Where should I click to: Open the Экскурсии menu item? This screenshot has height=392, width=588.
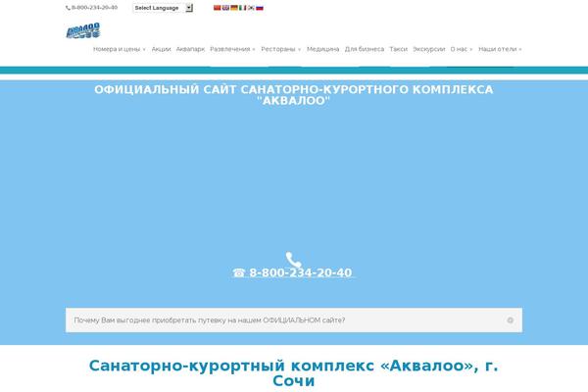428,49
